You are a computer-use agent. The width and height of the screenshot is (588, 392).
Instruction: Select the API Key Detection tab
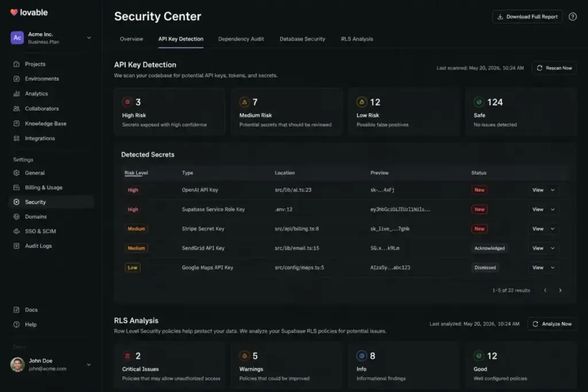click(181, 39)
